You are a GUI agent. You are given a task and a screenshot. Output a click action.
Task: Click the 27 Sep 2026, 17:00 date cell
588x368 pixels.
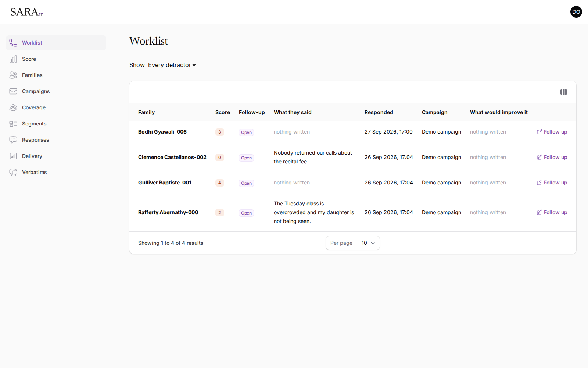point(388,132)
